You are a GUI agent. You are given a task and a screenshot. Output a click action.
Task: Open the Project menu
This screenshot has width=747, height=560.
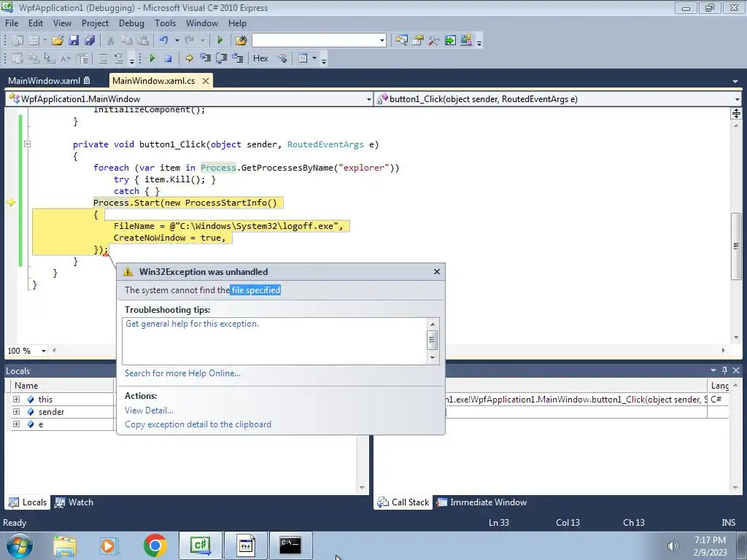pyautogui.click(x=95, y=23)
